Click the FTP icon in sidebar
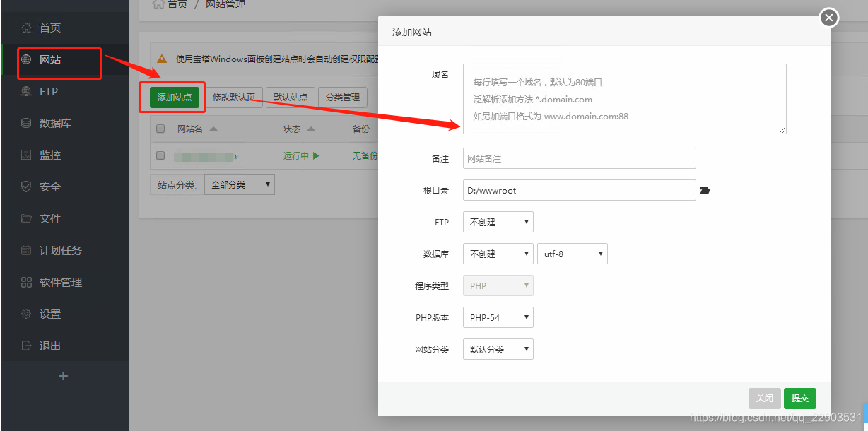 pyautogui.click(x=26, y=92)
